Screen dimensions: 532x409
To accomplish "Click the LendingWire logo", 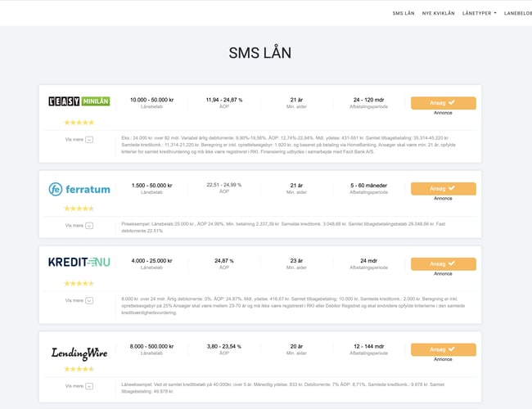I will click(79, 352).
